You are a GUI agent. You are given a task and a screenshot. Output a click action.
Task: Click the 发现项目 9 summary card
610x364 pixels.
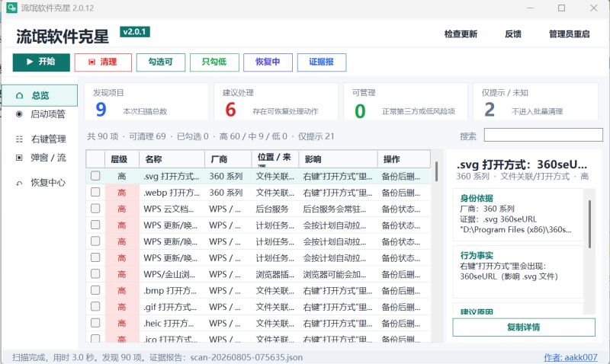146,101
